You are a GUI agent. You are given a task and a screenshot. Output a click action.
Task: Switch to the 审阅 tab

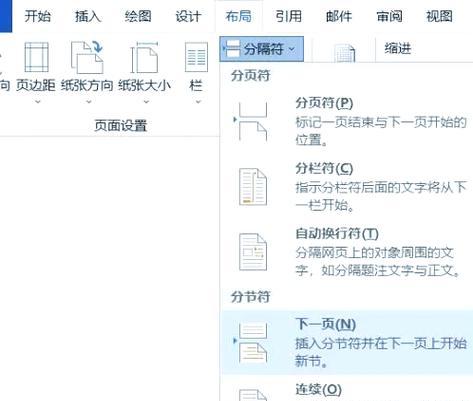(389, 16)
